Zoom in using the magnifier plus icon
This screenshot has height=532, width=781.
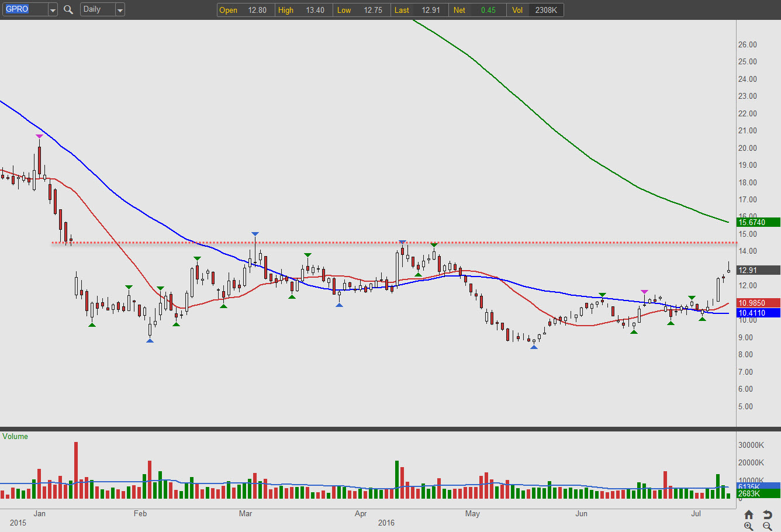pos(749,526)
